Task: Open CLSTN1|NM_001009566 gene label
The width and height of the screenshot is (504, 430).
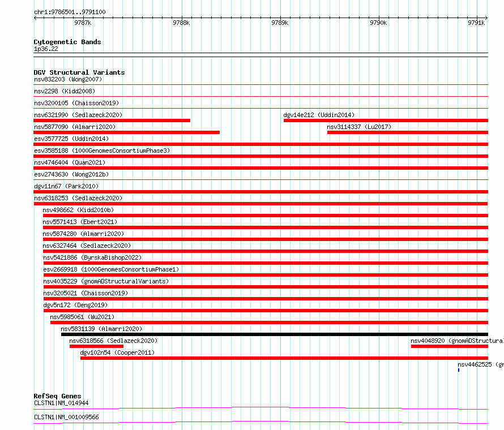Action: click(66, 417)
